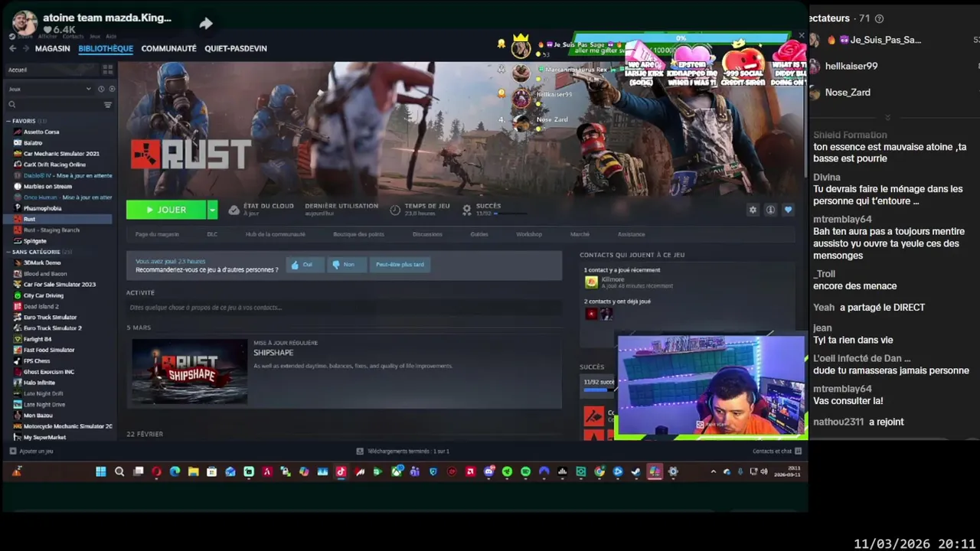The image size is (980, 551).
Task: Select Fast Food Simulator
Action: click(x=49, y=350)
